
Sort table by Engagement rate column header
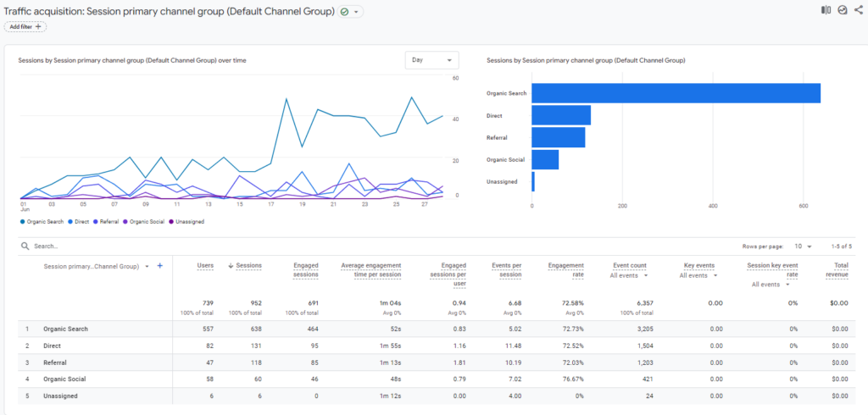pyautogui.click(x=565, y=270)
